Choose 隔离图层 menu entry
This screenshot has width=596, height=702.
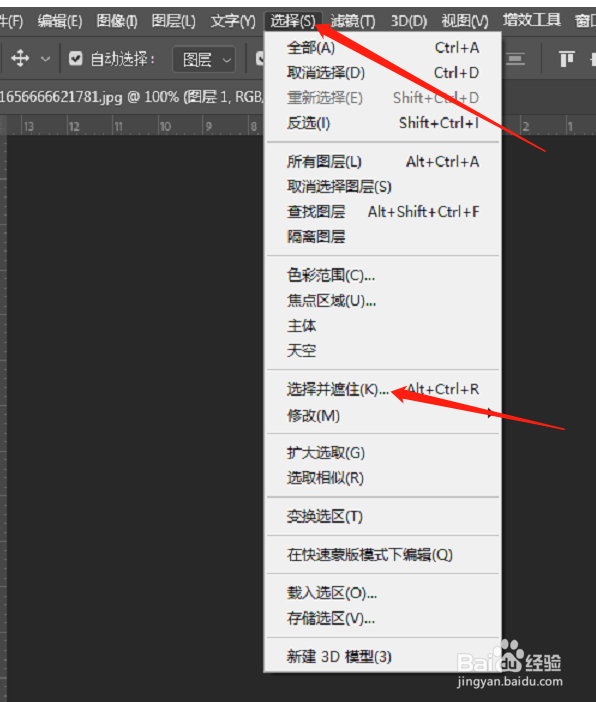(x=383, y=236)
